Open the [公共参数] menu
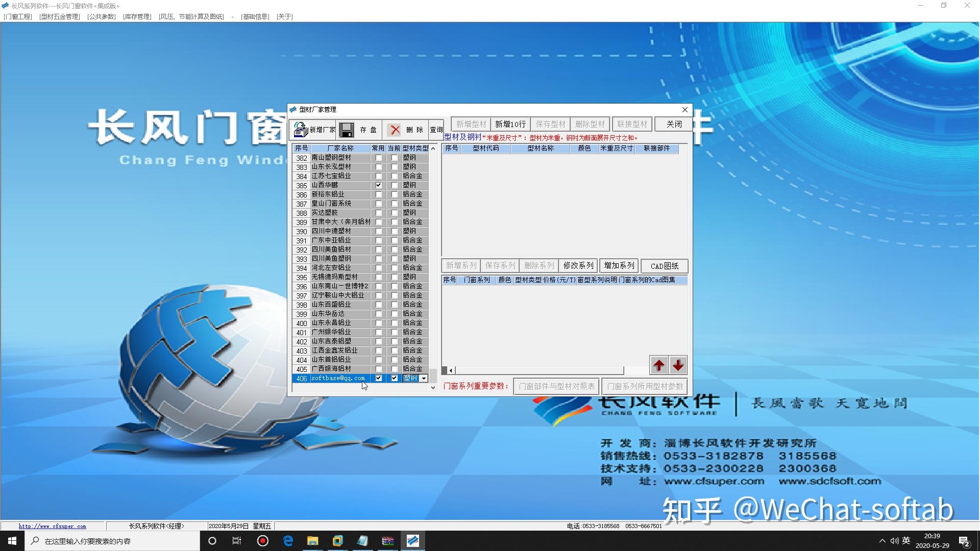 tap(102, 16)
